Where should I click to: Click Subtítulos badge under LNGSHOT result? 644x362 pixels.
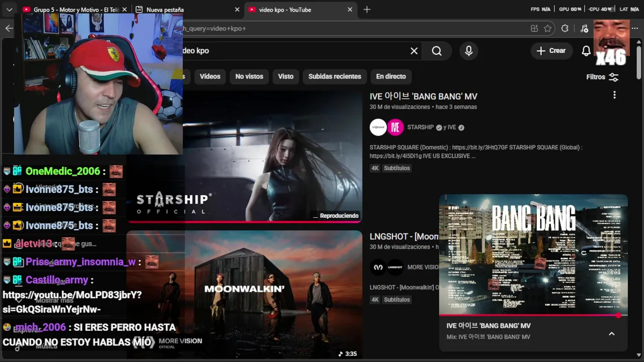click(397, 299)
